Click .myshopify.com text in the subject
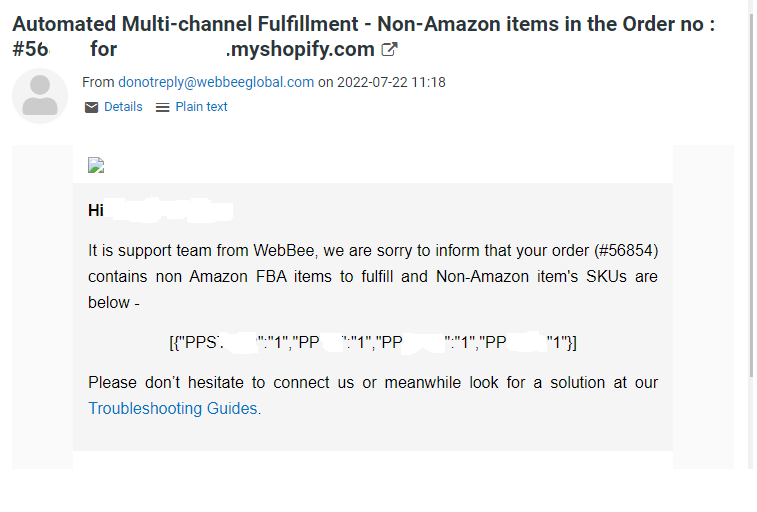Image resolution: width=757 pixels, height=512 pixels. tap(300, 49)
